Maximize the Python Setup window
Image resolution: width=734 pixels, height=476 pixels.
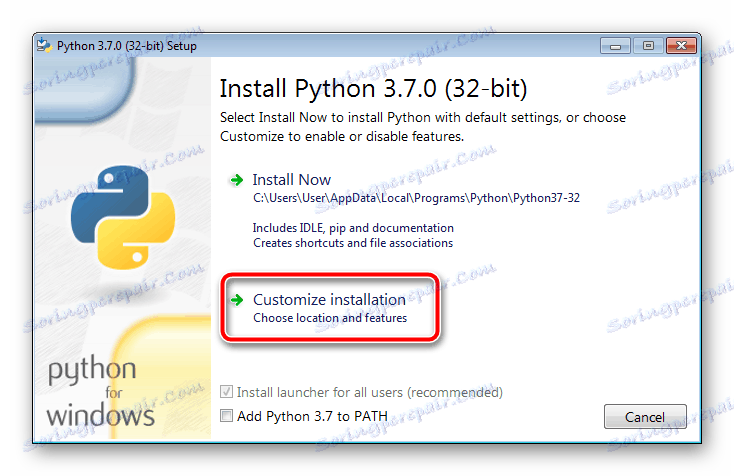pos(648,46)
